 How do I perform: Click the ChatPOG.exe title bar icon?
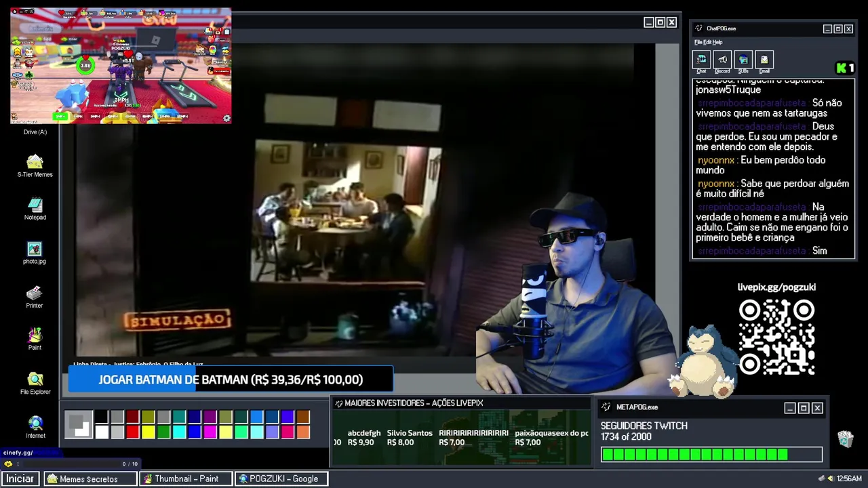tap(699, 28)
